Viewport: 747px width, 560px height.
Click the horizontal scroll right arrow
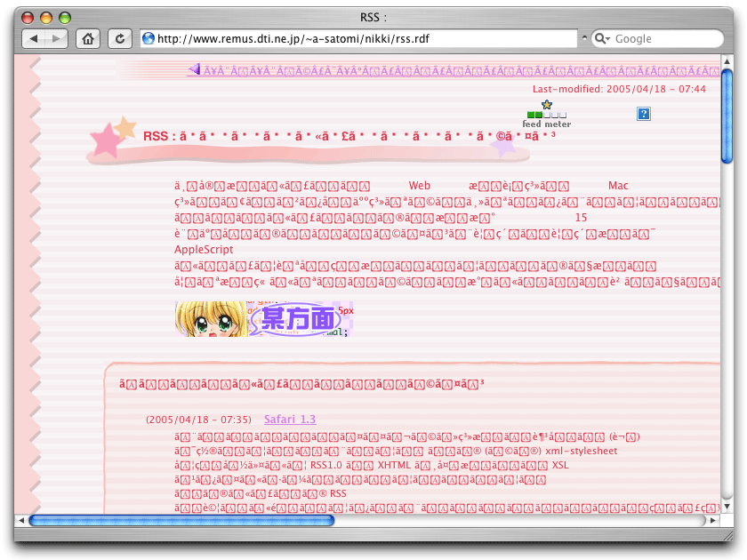click(712, 521)
